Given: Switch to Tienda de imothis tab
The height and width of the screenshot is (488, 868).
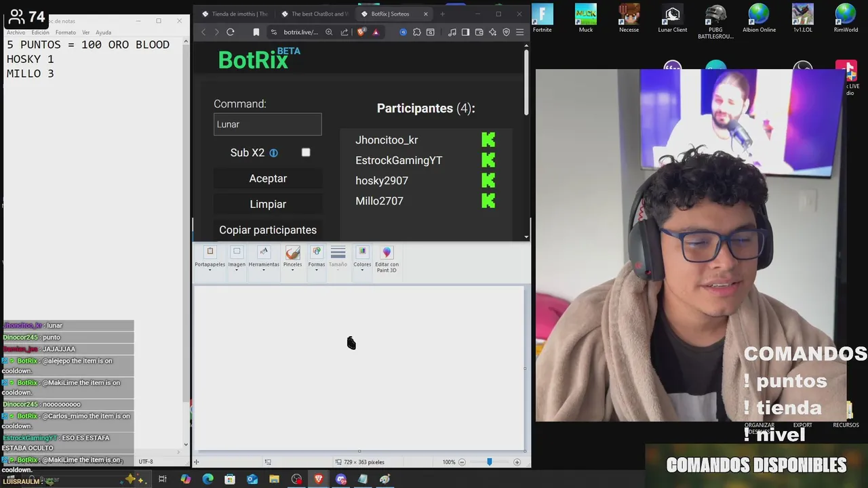Looking at the screenshot, I should click(x=235, y=14).
